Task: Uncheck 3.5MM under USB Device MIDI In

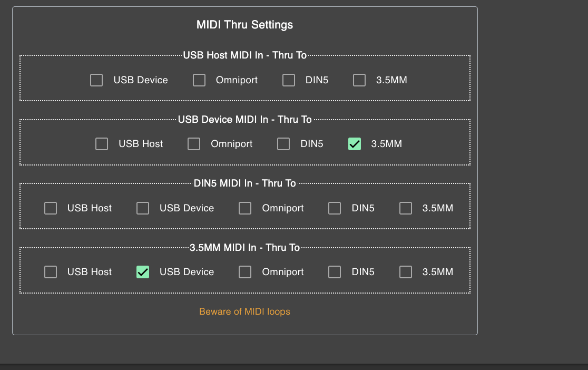Action: click(x=355, y=144)
